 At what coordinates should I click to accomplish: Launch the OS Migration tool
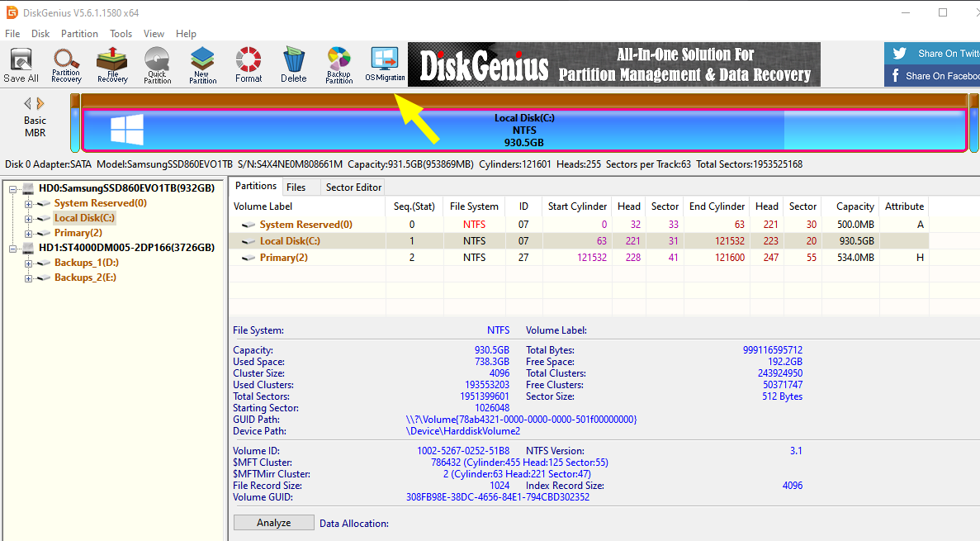pyautogui.click(x=385, y=65)
